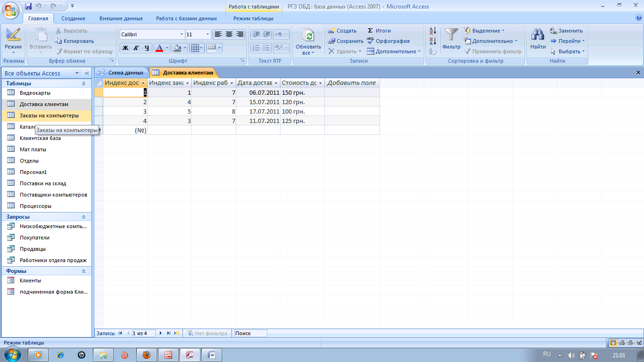The height and width of the screenshot is (362, 644).
Task: Go to next record button
Action: pyautogui.click(x=161, y=333)
